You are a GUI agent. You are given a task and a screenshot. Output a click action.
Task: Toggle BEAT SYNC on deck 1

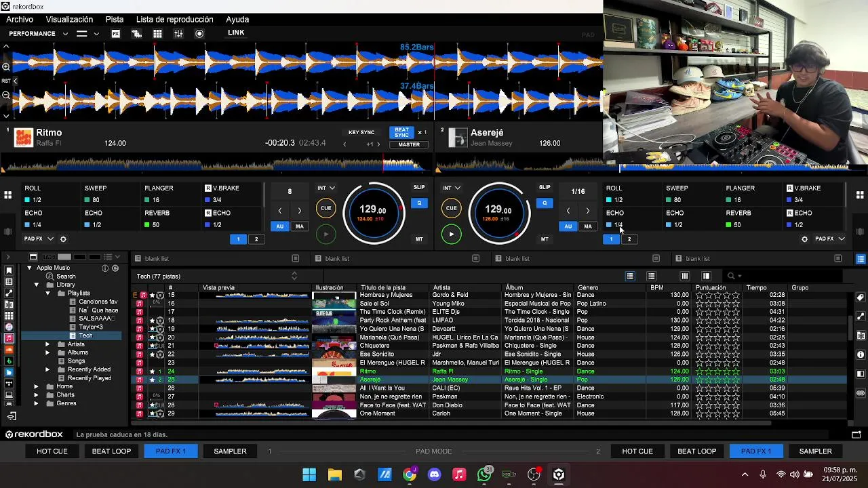tap(401, 132)
